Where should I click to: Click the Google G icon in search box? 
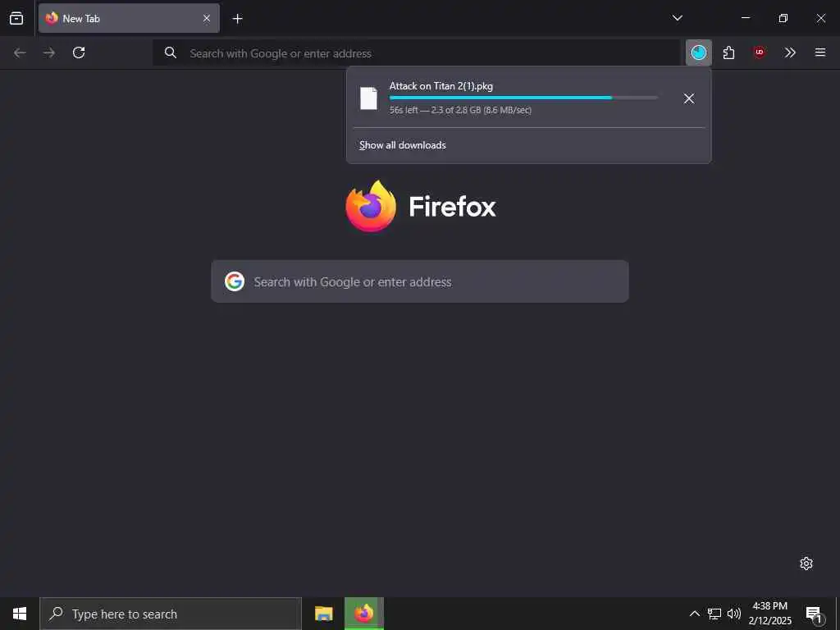[235, 282]
